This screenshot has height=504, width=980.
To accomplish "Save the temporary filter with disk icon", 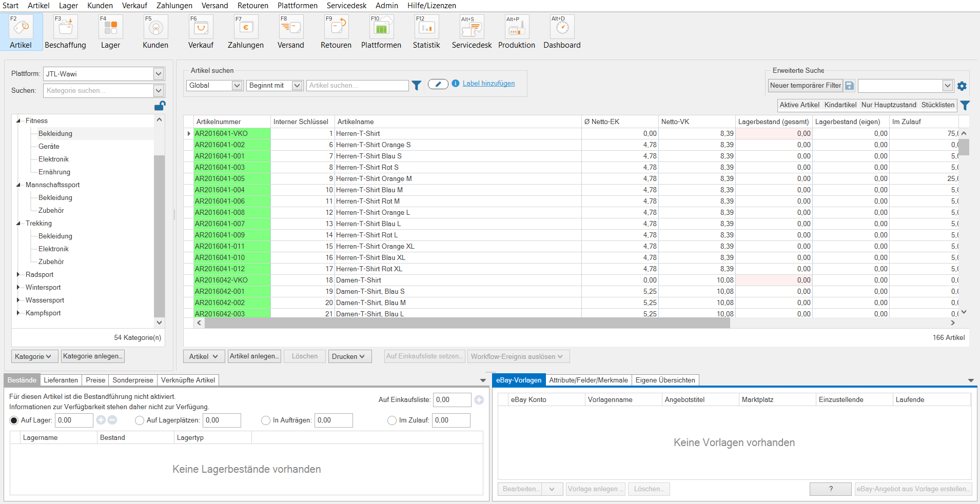I will [x=850, y=86].
